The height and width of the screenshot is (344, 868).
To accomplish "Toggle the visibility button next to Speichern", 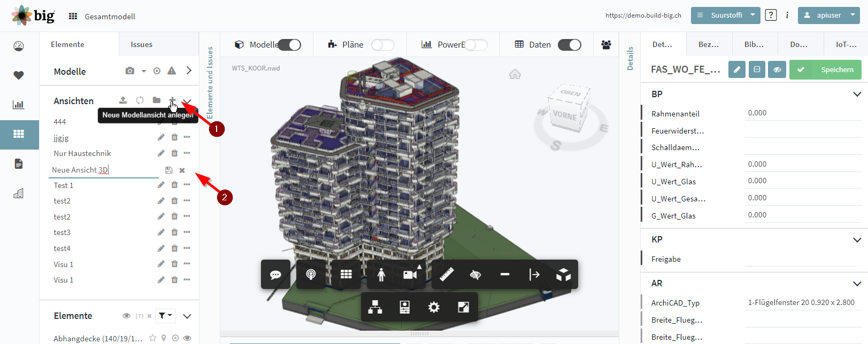I will pyautogui.click(x=777, y=69).
